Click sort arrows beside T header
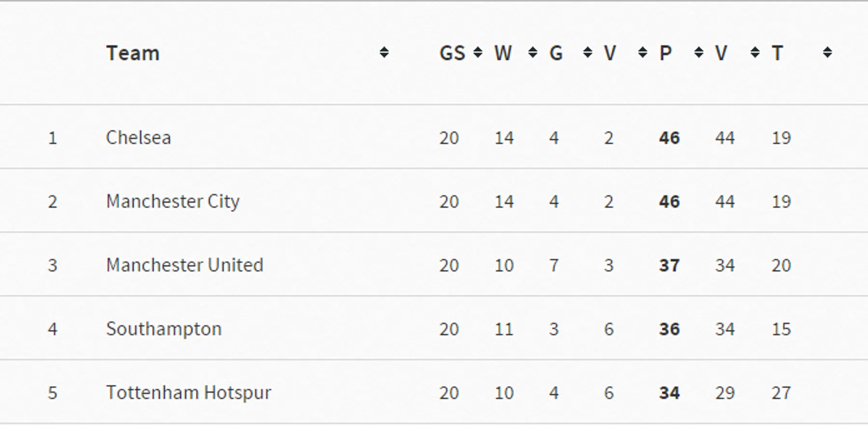868x425 pixels. (x=827, y=53)
